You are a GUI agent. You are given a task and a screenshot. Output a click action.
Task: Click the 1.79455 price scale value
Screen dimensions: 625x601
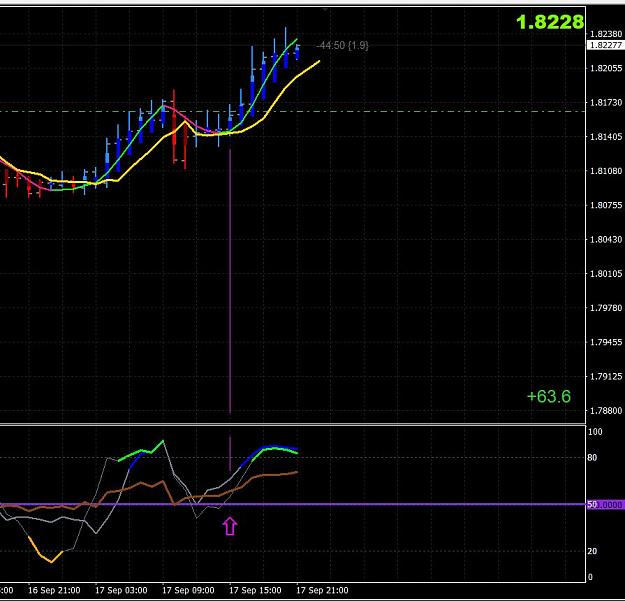[605, 342]
